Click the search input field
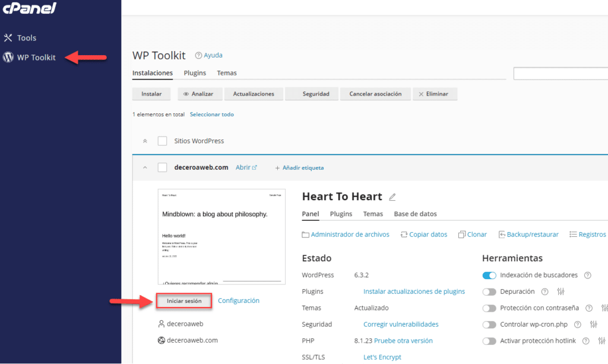 pyautogui.click(x=560, y=73)
